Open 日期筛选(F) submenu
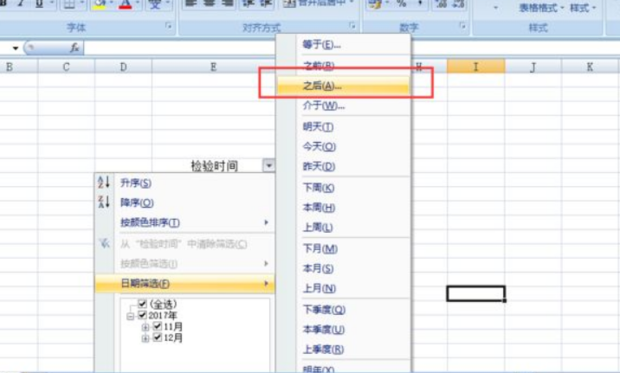 pos(184,283)
